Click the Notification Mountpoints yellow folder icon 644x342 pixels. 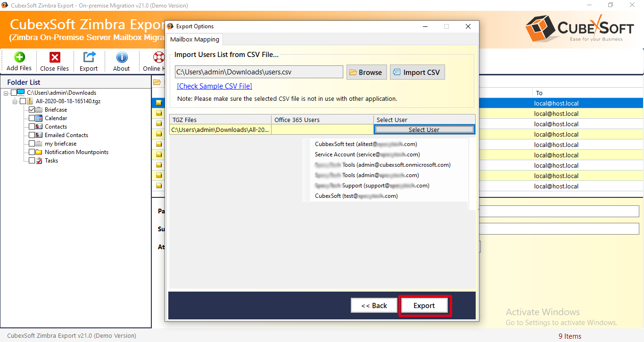pos(39,152)
